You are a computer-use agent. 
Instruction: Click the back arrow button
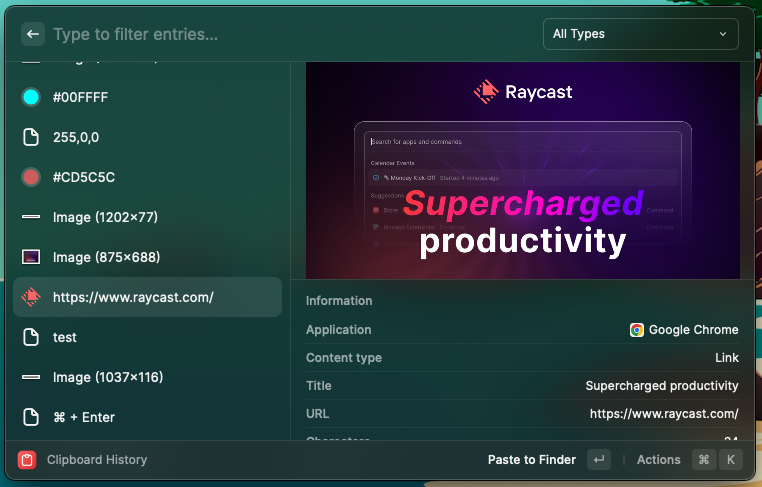(33, 34)
